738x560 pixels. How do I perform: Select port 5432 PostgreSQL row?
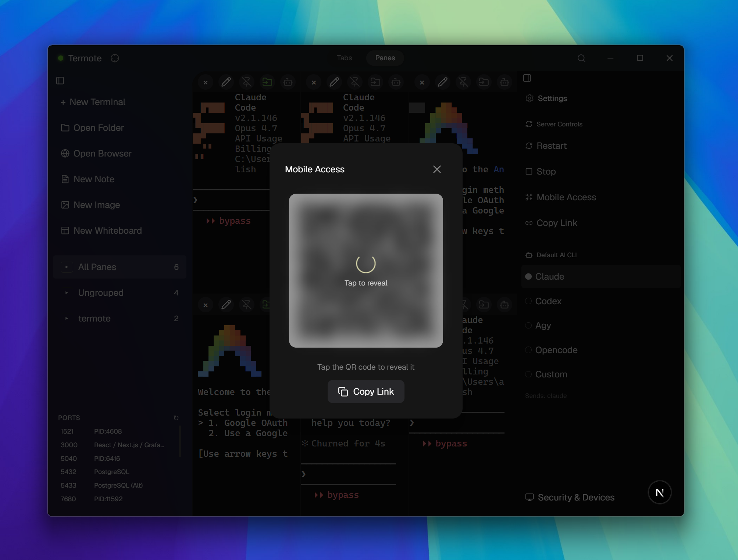118,472
